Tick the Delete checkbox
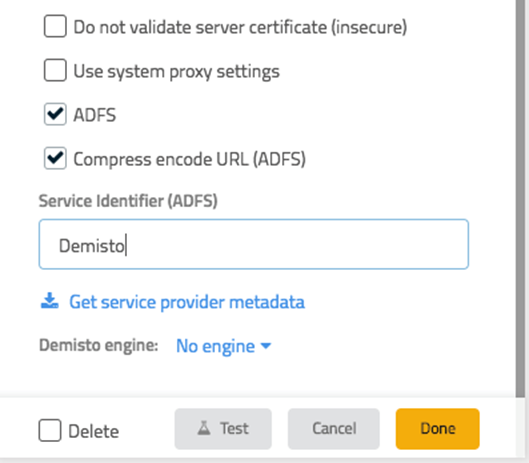Image resolution: width=529 pixels, height=463 pixels. tap(50, 430)
